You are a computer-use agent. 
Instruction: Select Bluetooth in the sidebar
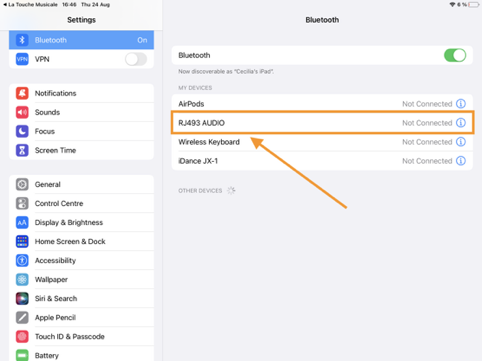(x=81, y=40)
